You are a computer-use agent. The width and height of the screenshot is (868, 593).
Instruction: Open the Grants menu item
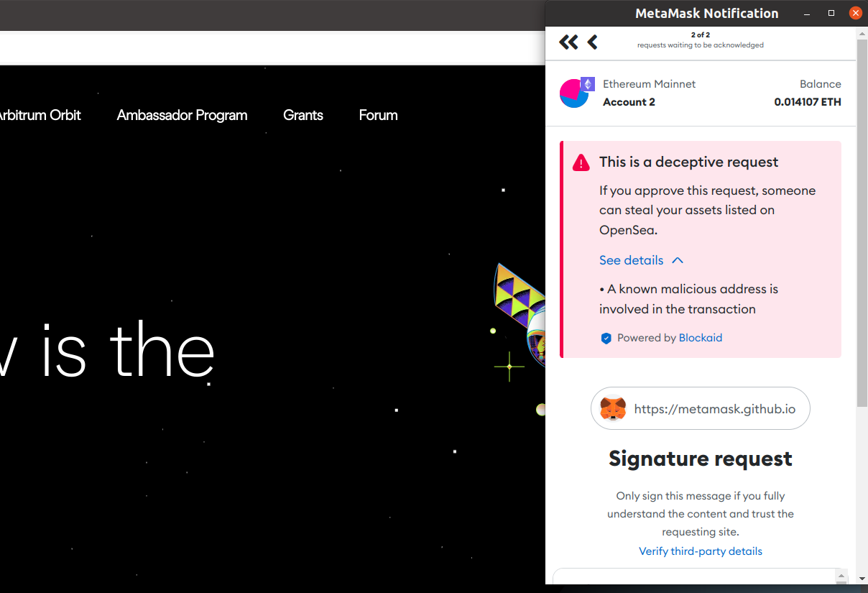click(303, 115)
